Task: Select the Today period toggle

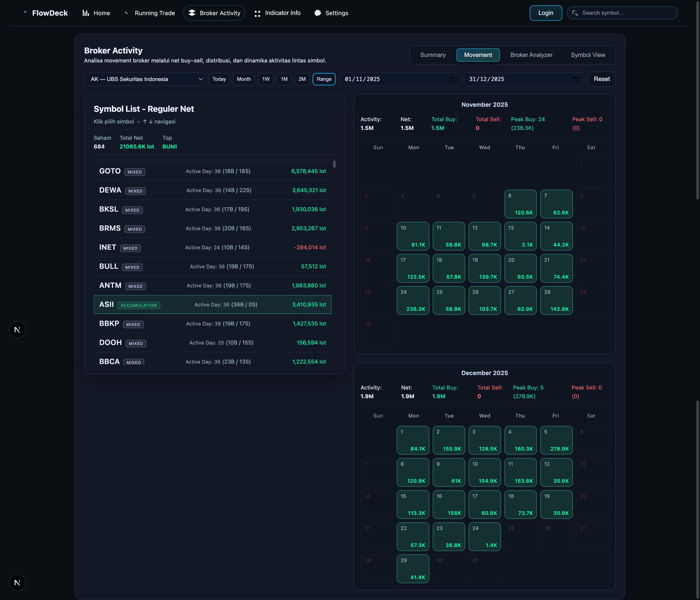Action: click(x=219, y=79)
